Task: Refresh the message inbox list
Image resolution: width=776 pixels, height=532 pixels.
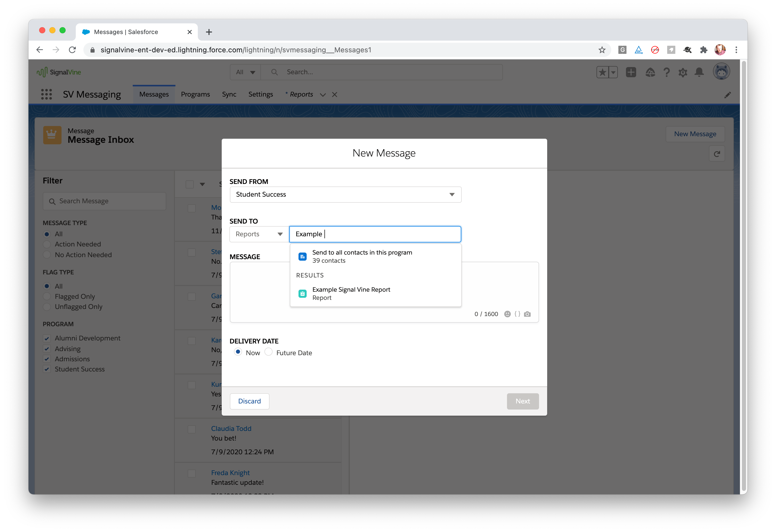Action: click(717, 154)
